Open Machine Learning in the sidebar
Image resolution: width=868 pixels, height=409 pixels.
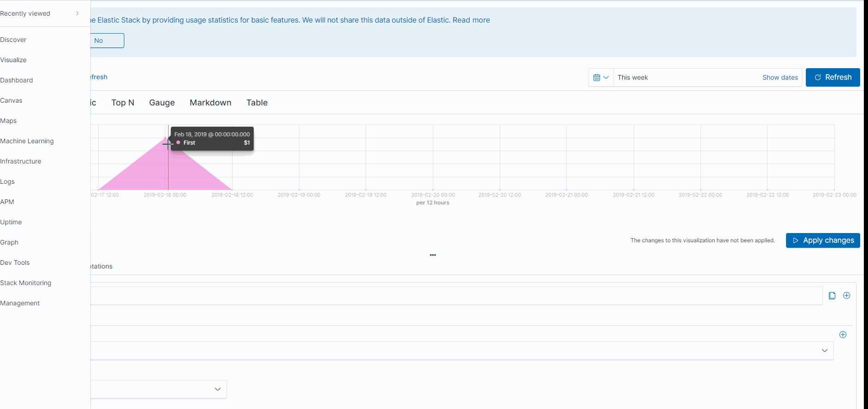27,141
